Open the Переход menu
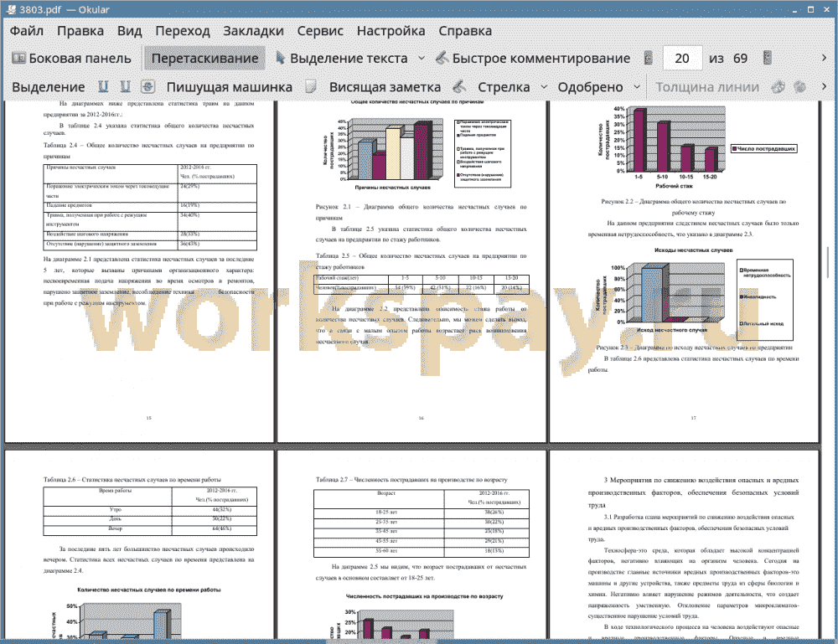This screenshot has width=838, height=644. pos(182,31)
